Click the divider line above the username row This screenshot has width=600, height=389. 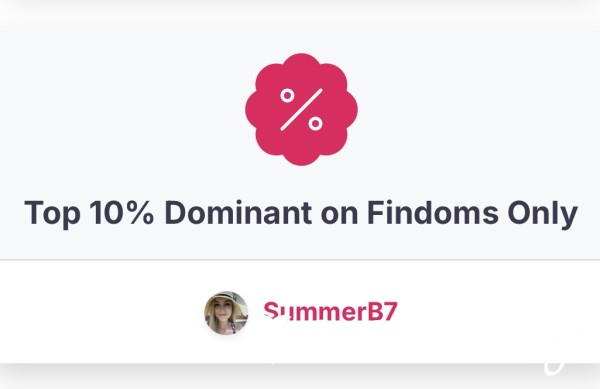(x=300, y=260)
